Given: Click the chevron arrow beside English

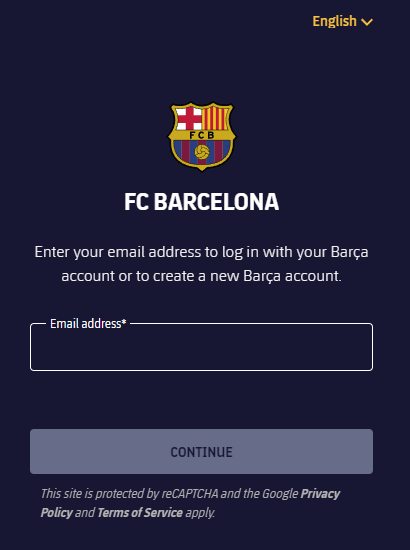Looking at the screenshot, I should (367, 22).
